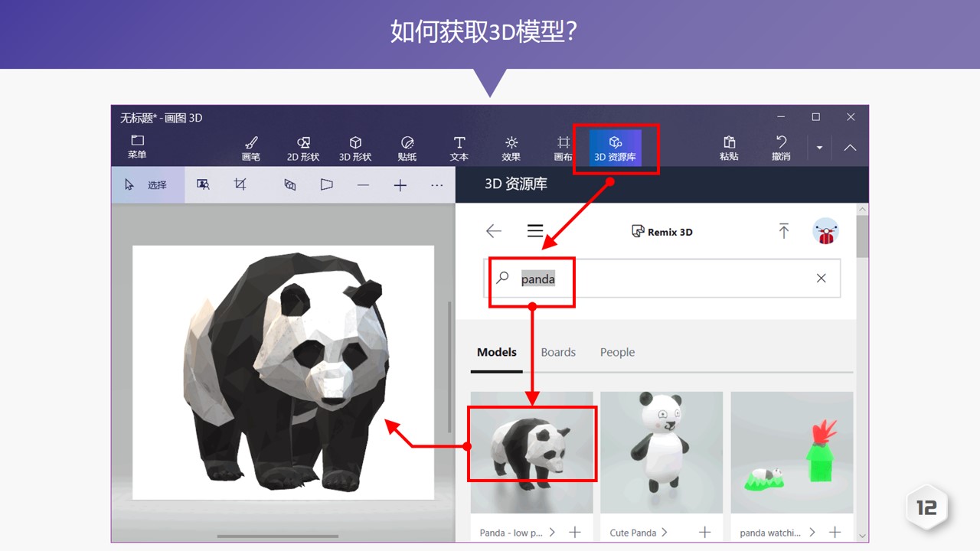Expand details chevron beside Cute Panda
This screenshot has width=980, height=551.
tap(664, 532)
